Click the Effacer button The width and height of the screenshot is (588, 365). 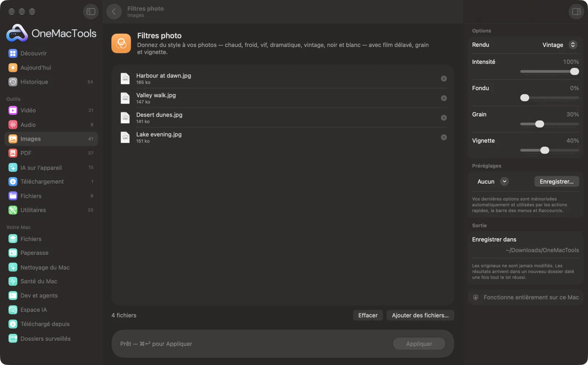pyautogui.click(x=368, y=315)
